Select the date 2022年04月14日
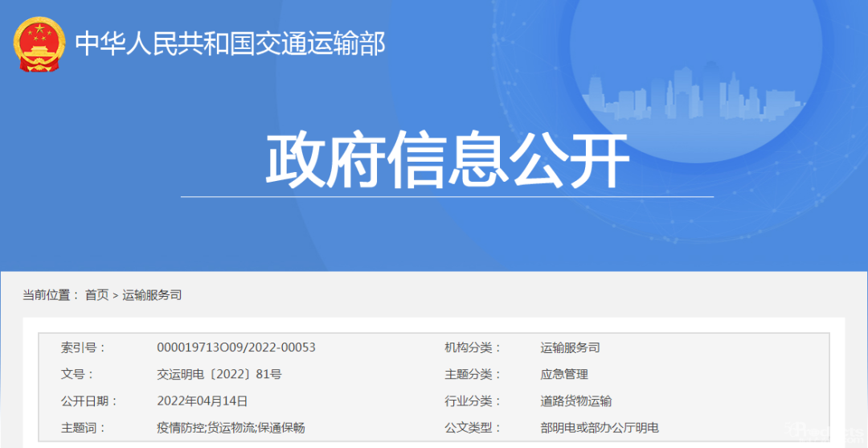This screenshot has height=448, width=868. click(202, 401)
